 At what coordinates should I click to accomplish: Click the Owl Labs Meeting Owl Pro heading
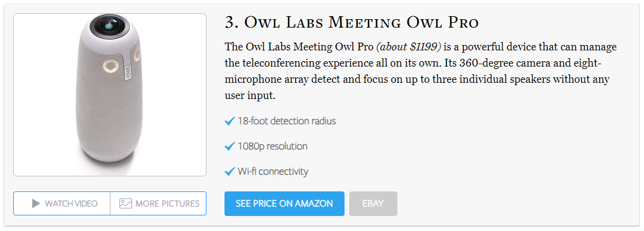click(x=352, y=23)
